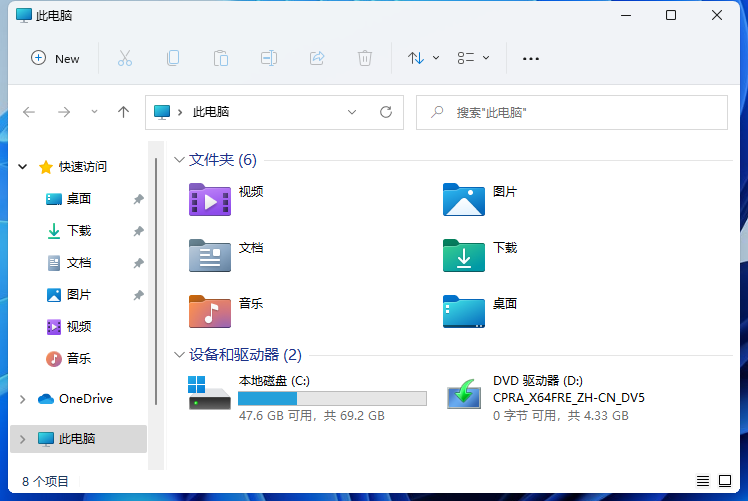Go up one directory level
748x501 pixels.
pos(123,112)
